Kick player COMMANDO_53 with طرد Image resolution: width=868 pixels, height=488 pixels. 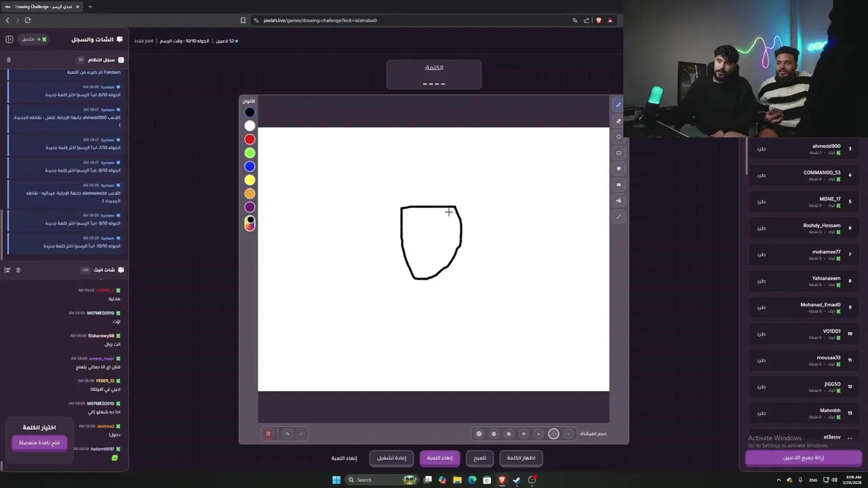[761, 176]
